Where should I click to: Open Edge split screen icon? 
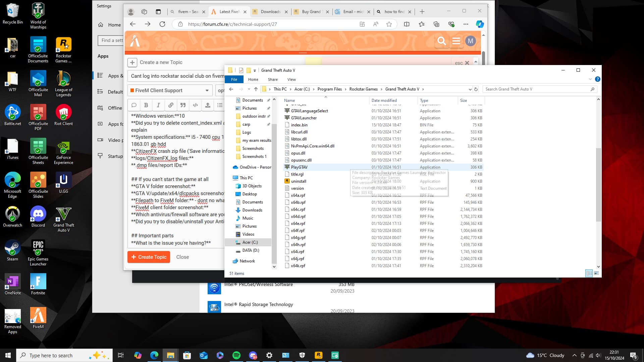click(407, 24)
